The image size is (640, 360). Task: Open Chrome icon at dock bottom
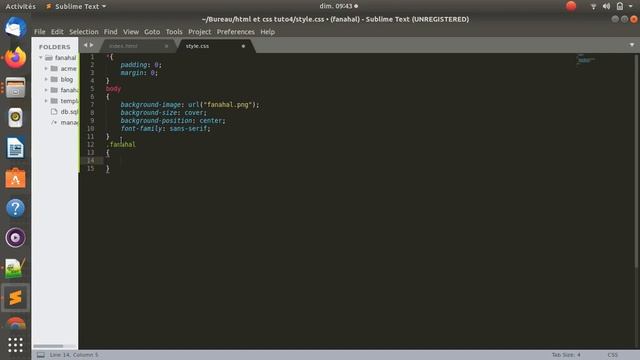click(15, 324)
